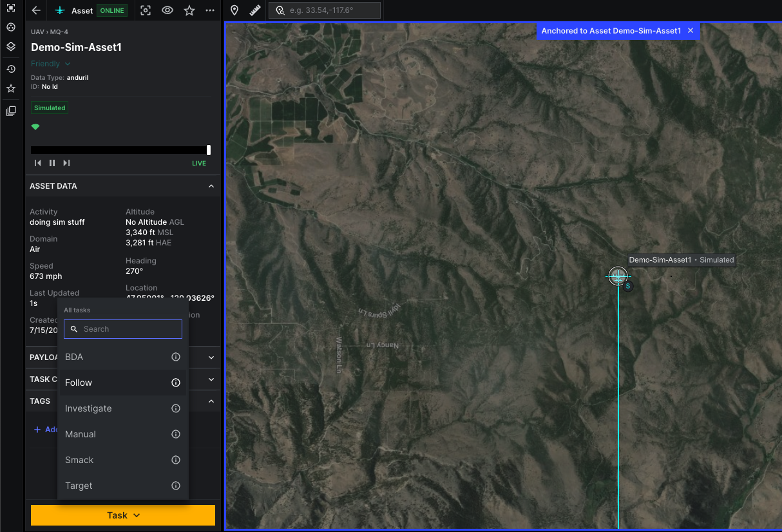Click the layers icon in the left sidebar

[x=11, y=46]
